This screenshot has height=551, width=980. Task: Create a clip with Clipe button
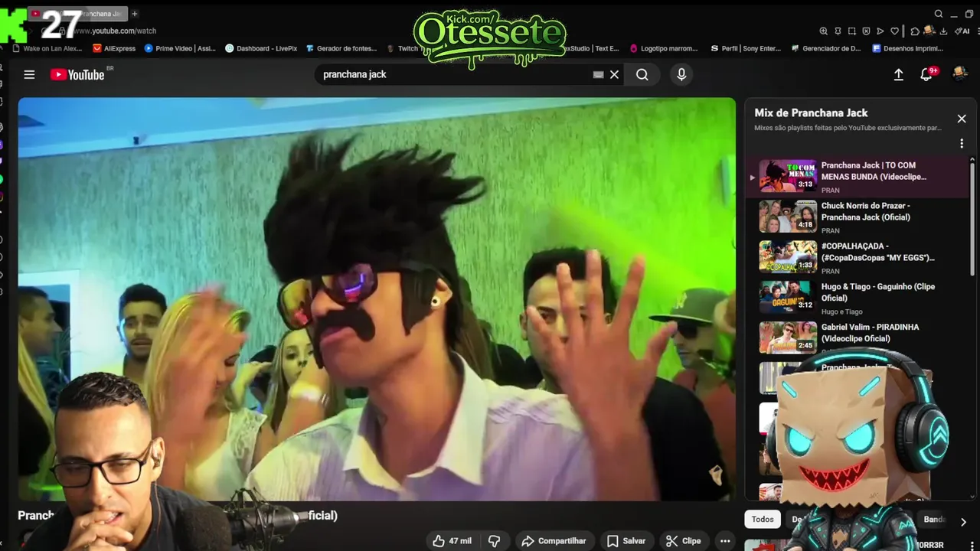684,541
